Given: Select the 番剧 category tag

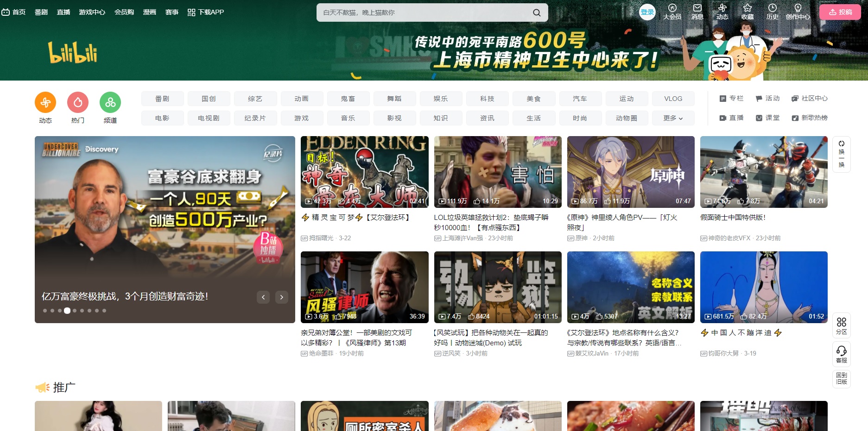Looking at the screenshot, I should tap(162, 99).
